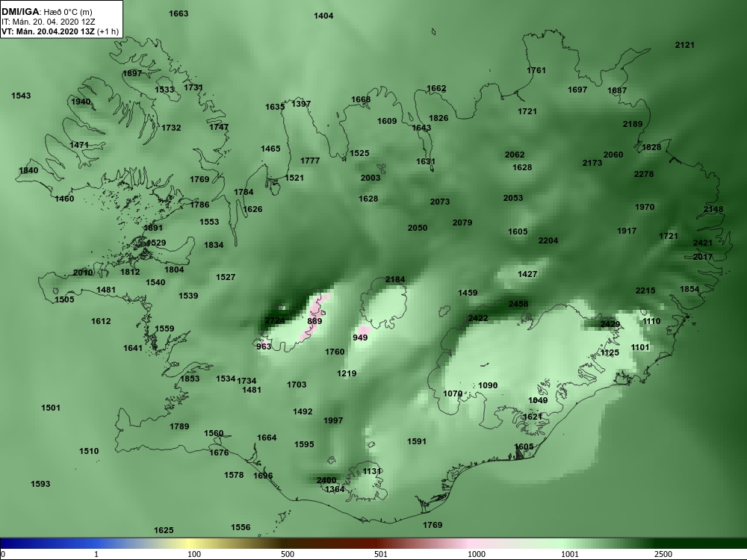Click the yellow section of the color scale near 100
The width and height of the screenshot is (747, 560).
pyautogui.click(x=190, y=544)
